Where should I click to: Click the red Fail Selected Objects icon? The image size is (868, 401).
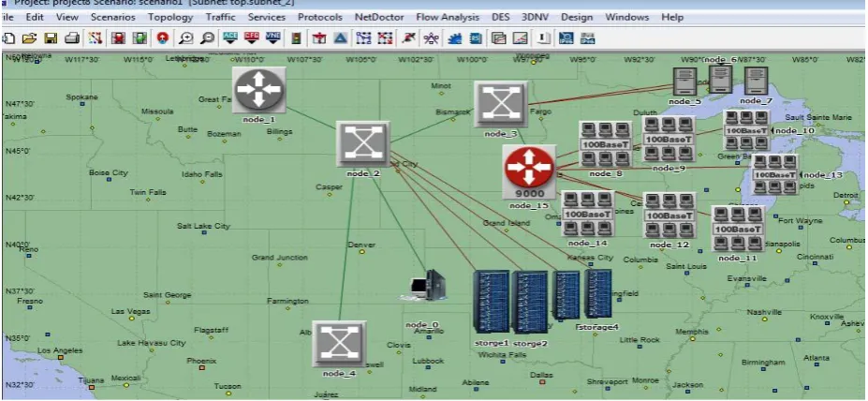(x=118, y=38)
